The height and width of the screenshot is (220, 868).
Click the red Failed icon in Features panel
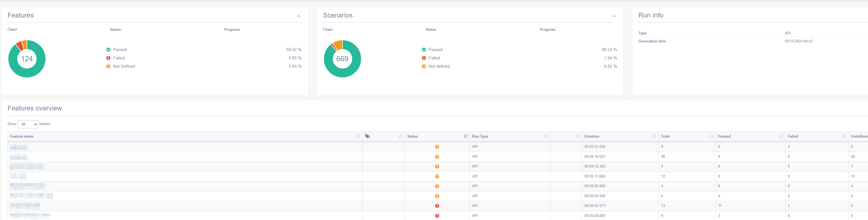click(108, 58)
